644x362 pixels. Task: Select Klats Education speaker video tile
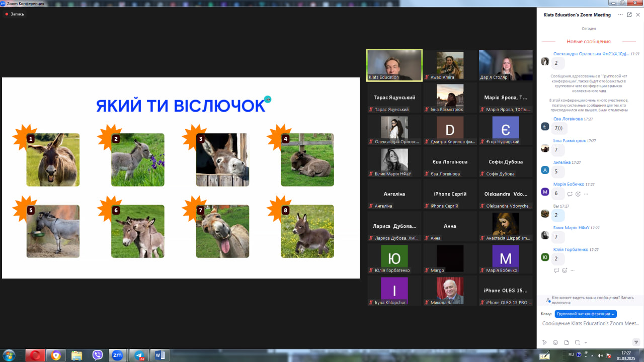point(394,65)
